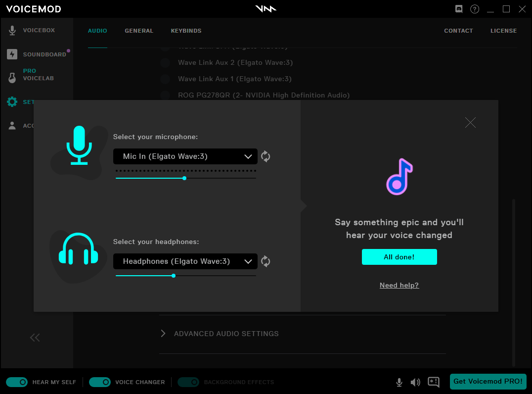Collapse the sidebar with double chevron

35,338
